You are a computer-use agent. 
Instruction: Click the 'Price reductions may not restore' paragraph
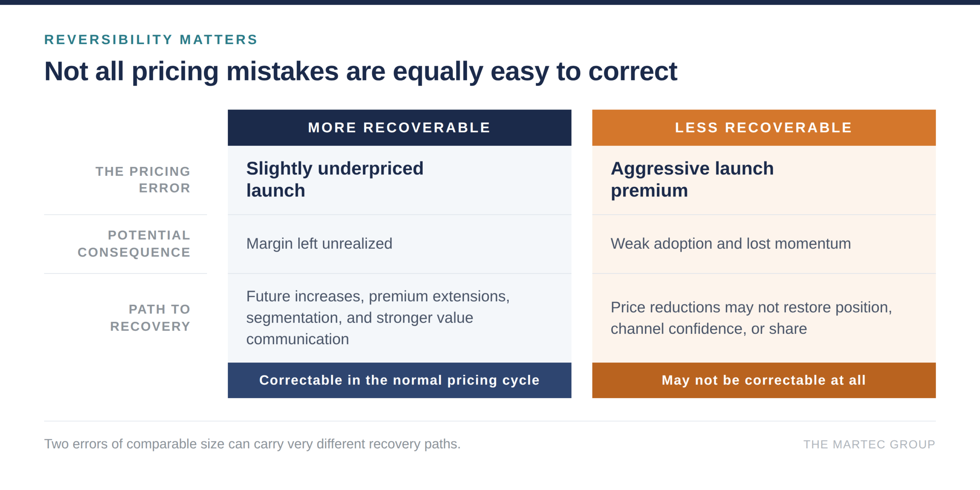[751, 318]
